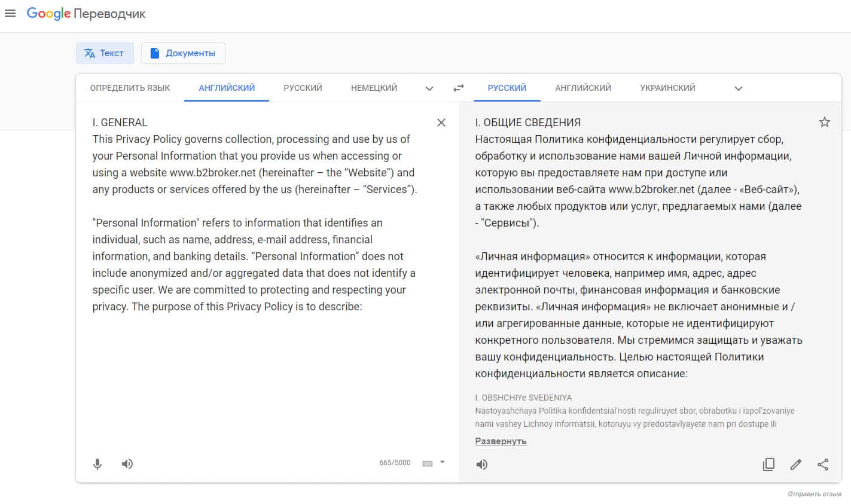Copy the translation to clipboard

[x=768, y=465]
